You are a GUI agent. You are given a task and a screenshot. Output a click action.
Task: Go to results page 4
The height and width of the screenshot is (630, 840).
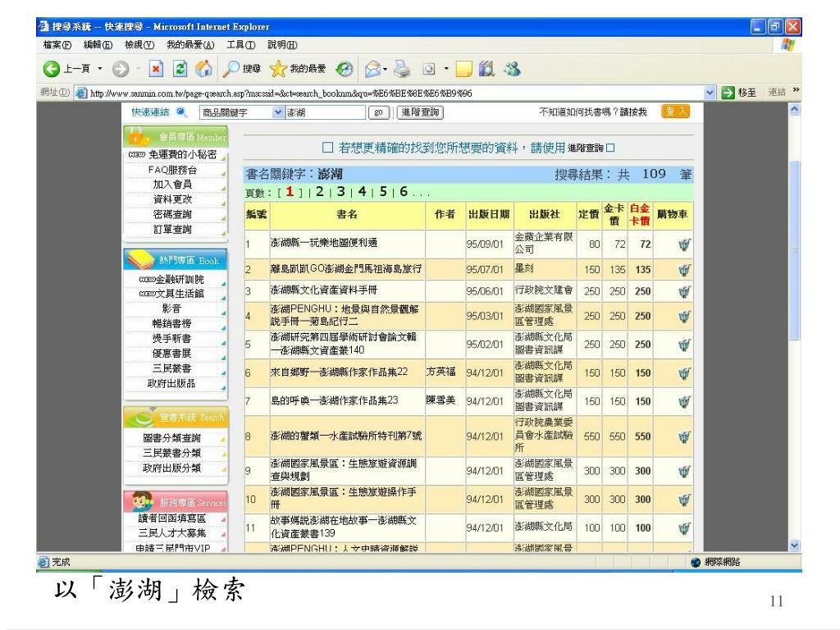pyautogui.click(x=362, y=192)
